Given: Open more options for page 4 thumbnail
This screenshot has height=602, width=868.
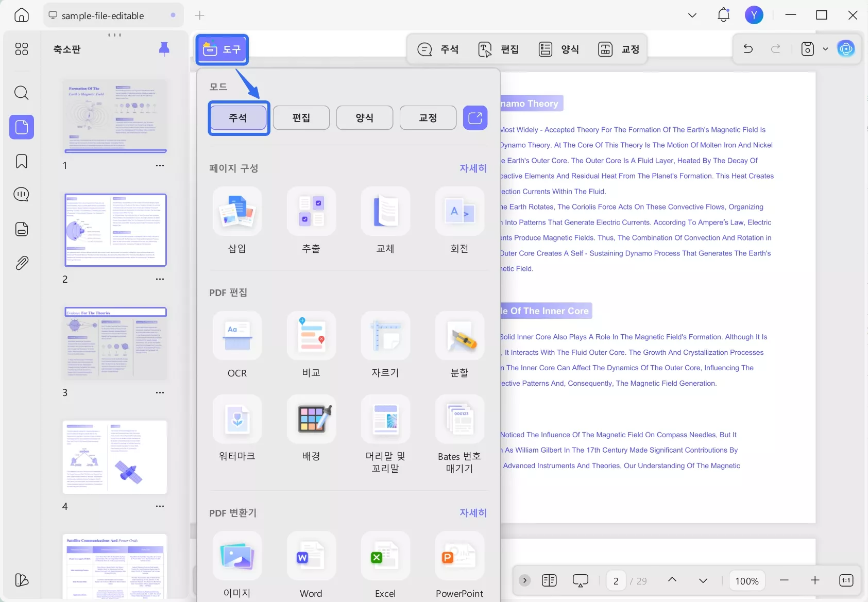Looking at the screenshot, I should click(x=160, y=506).
